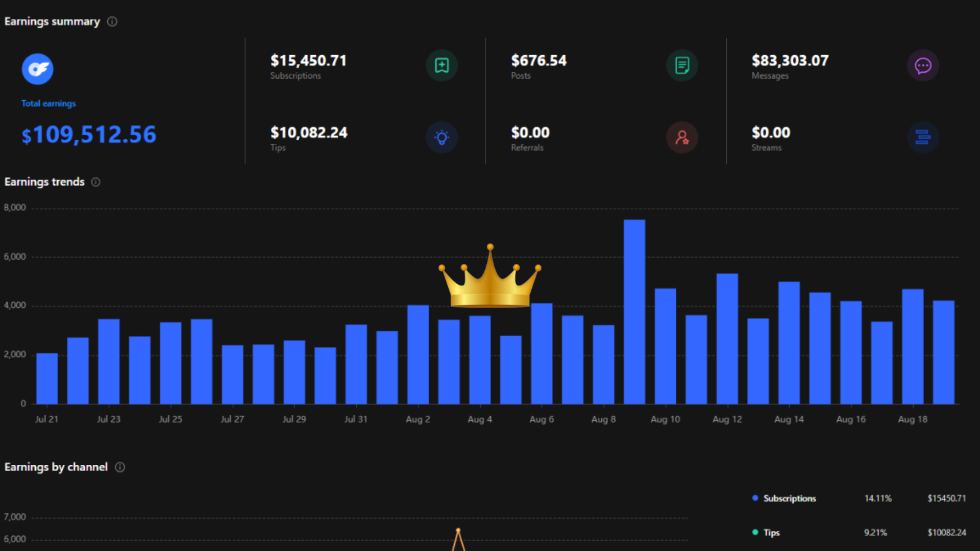Click the tallest bar on Aug 9
980x551 pixels.
click(634, 311)
